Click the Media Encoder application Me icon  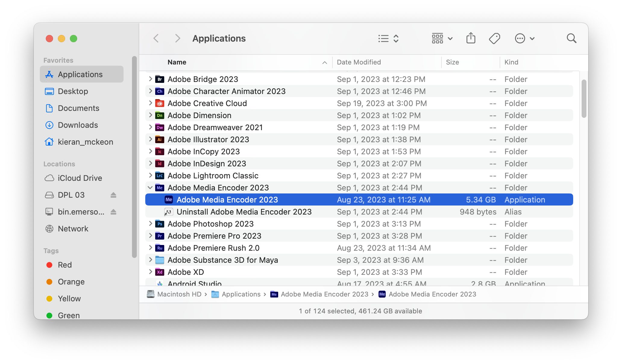pos(169,200)
